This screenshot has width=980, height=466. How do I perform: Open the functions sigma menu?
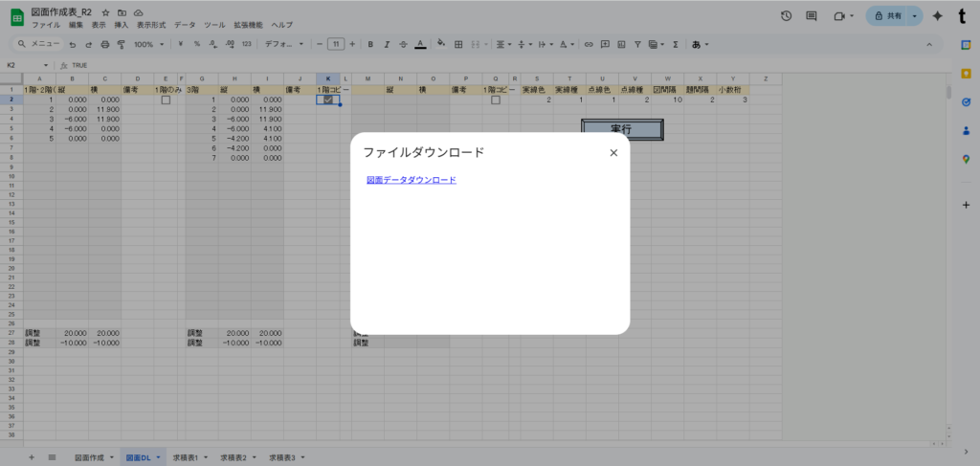pyautogui.click(x=676, y=44)
